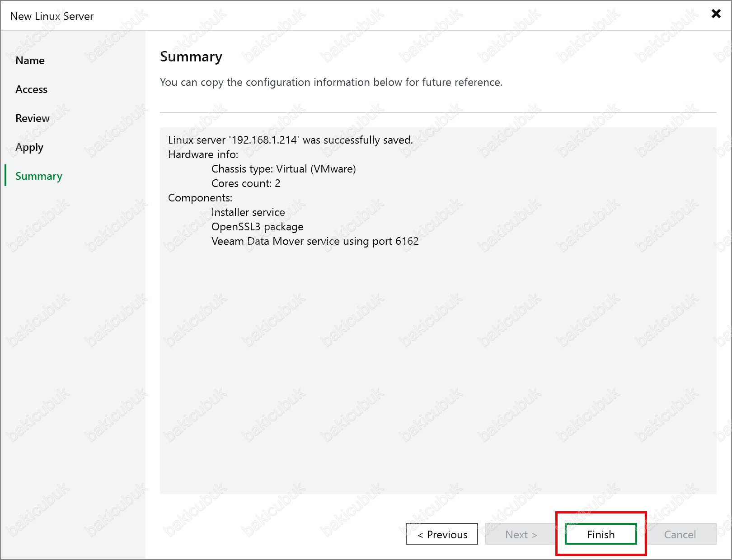Image resolution: width=732 pixels, height=560 pixels.
Task: Select the Apply step in sidebar
Action: 29,147
